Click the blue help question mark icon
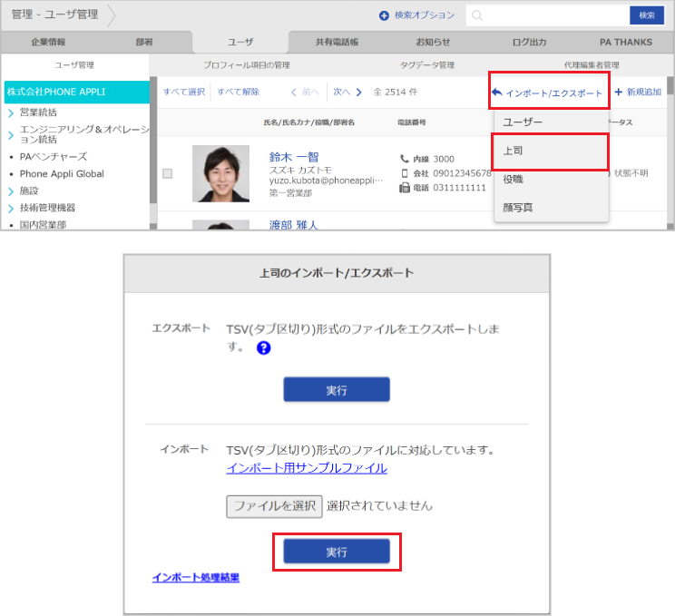The height and width of the screenshot is (616, 675). click(x=264, y=347)
